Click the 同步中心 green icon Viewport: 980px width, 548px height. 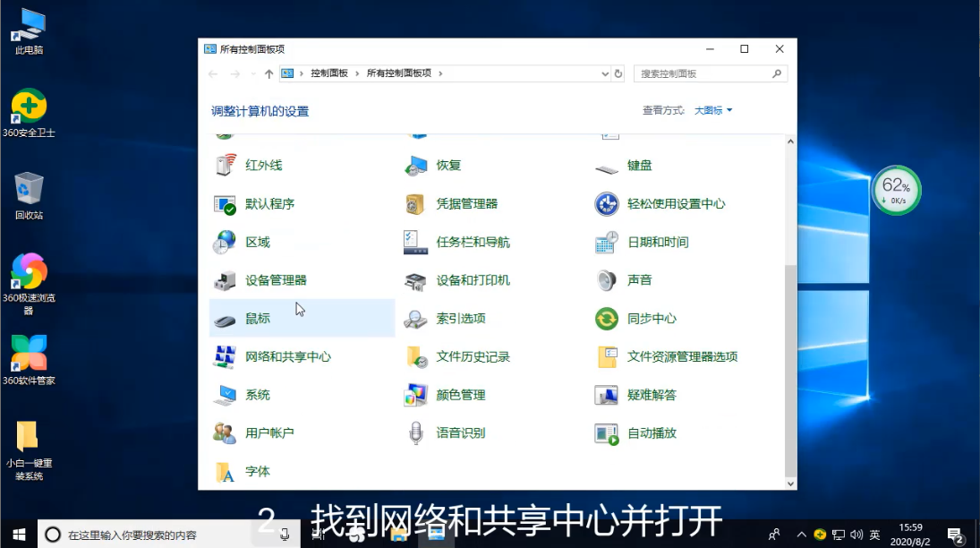(606, 319)
